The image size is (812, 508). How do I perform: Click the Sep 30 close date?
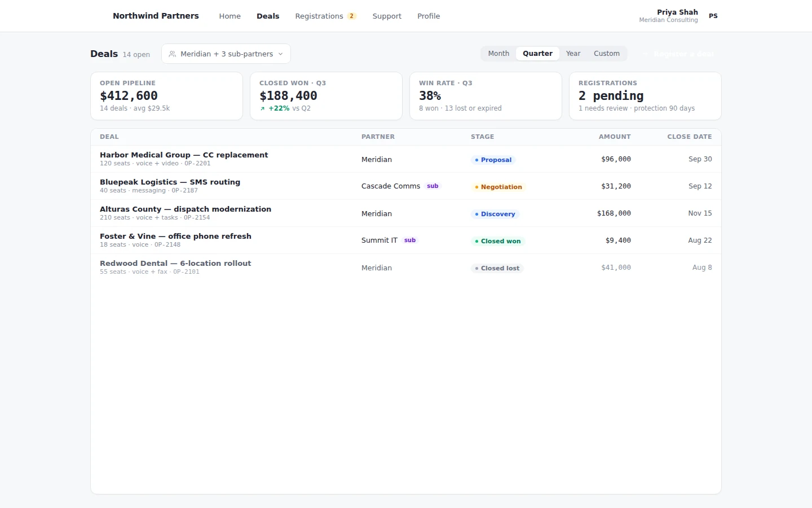(700, 159)
